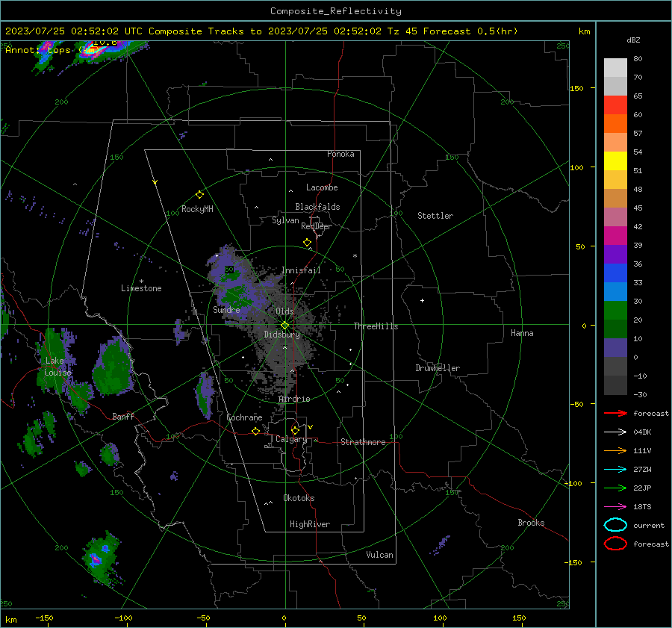
Task: Click the Strathmore city label
Action: click(x=363, y=442)
